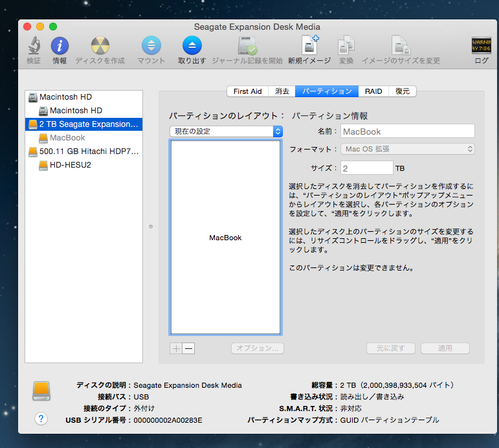Click the help question mark button
The width and height of the screenshot is (499, 448).
(x=41, y=419)
